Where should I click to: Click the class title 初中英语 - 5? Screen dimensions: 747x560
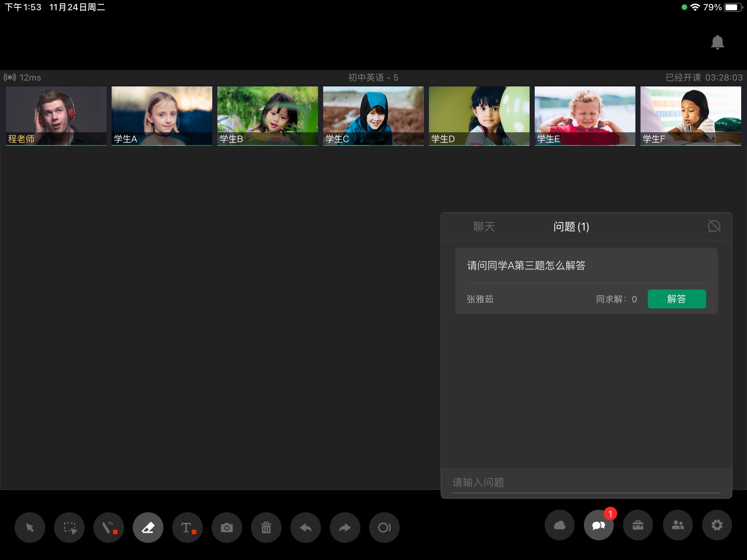click(373, 78)
